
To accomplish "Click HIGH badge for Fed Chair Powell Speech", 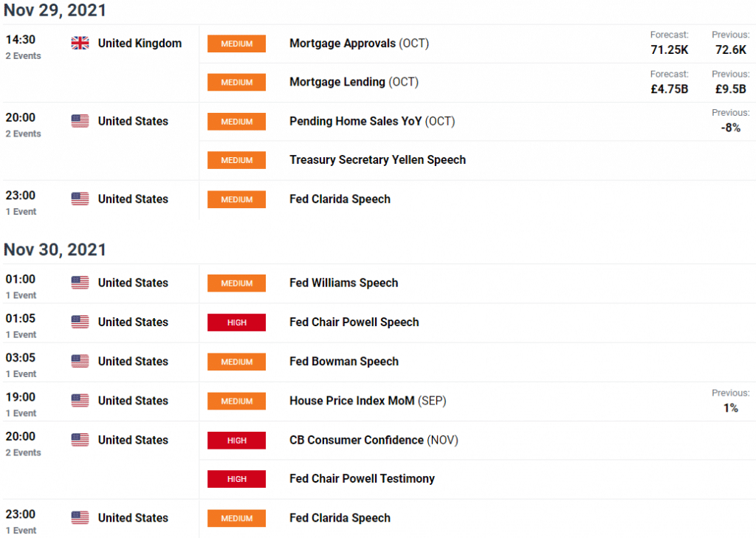I will click(x=237, y=323).
